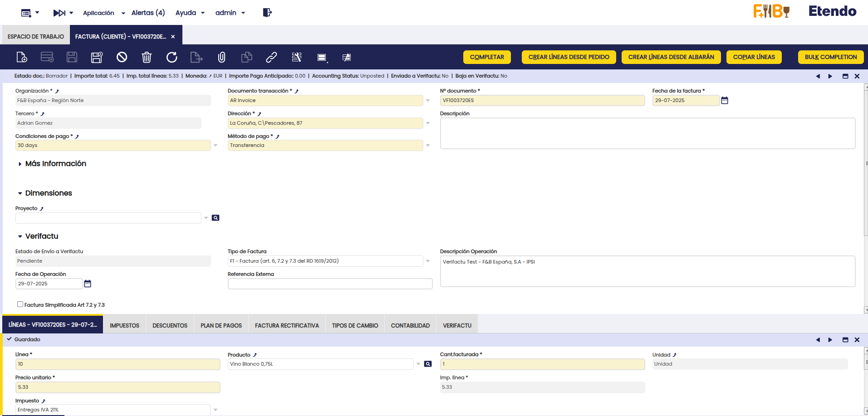Viewport: 868px width, 416px height.
Task: Click the save and close icon
Action: coord(97,57)
